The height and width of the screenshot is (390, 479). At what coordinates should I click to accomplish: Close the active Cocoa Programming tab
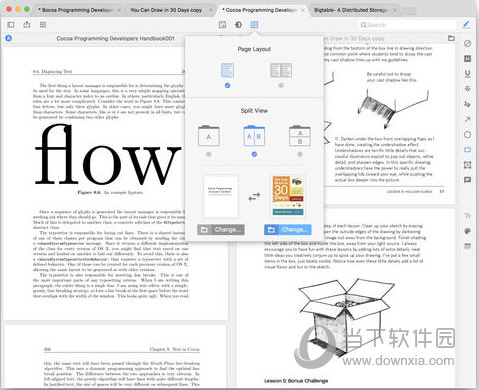click(x=303, y=10)
